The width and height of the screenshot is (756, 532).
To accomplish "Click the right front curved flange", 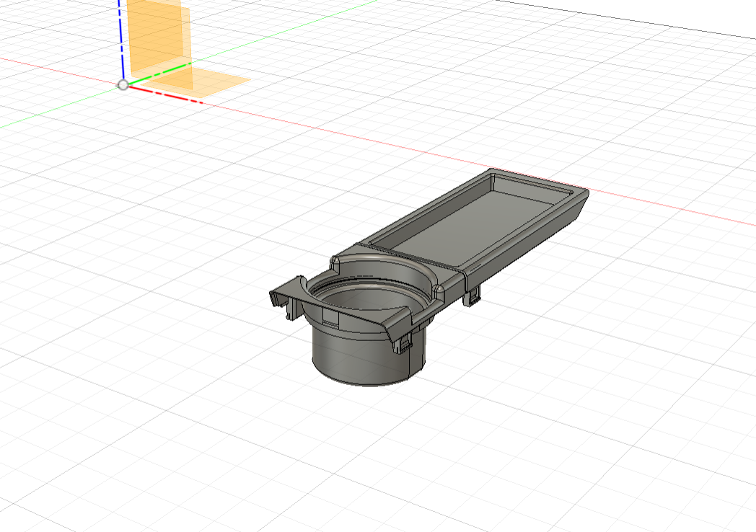I will 404,321.
